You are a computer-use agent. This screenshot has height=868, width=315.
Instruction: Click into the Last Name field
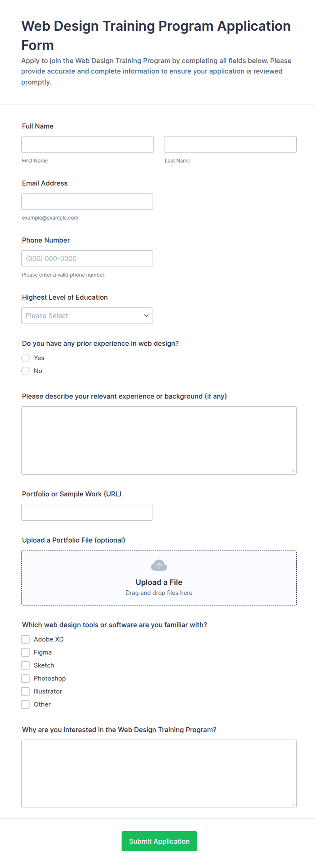click(x=230, y=144)
